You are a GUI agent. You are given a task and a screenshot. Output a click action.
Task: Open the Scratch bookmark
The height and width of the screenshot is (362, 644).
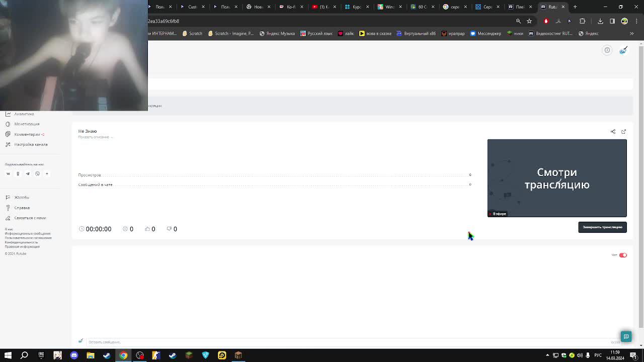[192, 34]
